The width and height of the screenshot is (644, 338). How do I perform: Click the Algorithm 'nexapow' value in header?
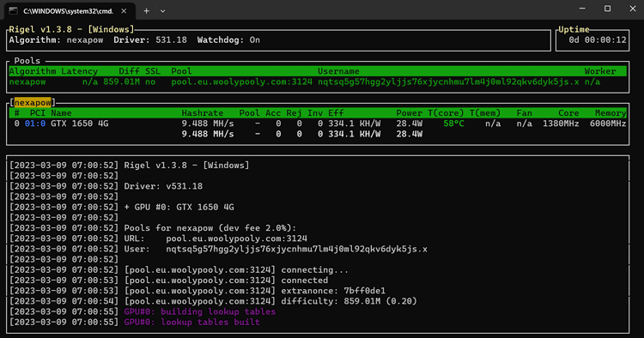click(x=85, y=40)
